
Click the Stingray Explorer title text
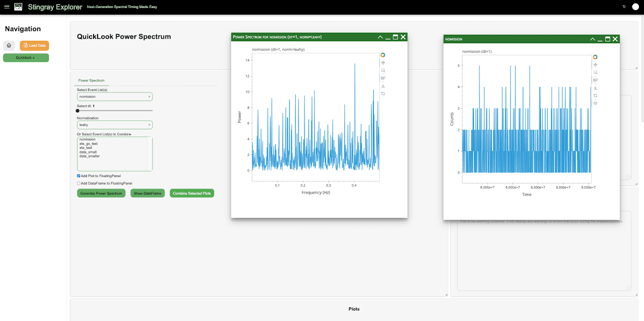tap(55, 7)
